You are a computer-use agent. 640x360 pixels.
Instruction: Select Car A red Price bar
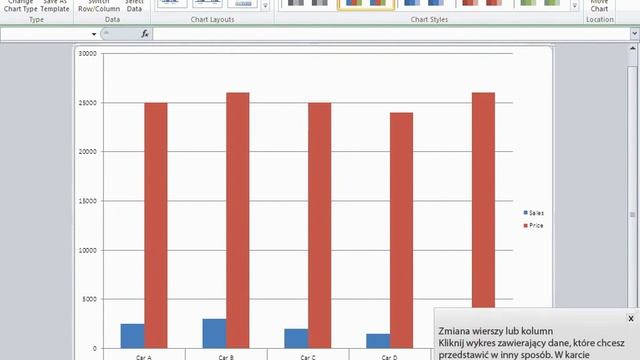point(156,225)
